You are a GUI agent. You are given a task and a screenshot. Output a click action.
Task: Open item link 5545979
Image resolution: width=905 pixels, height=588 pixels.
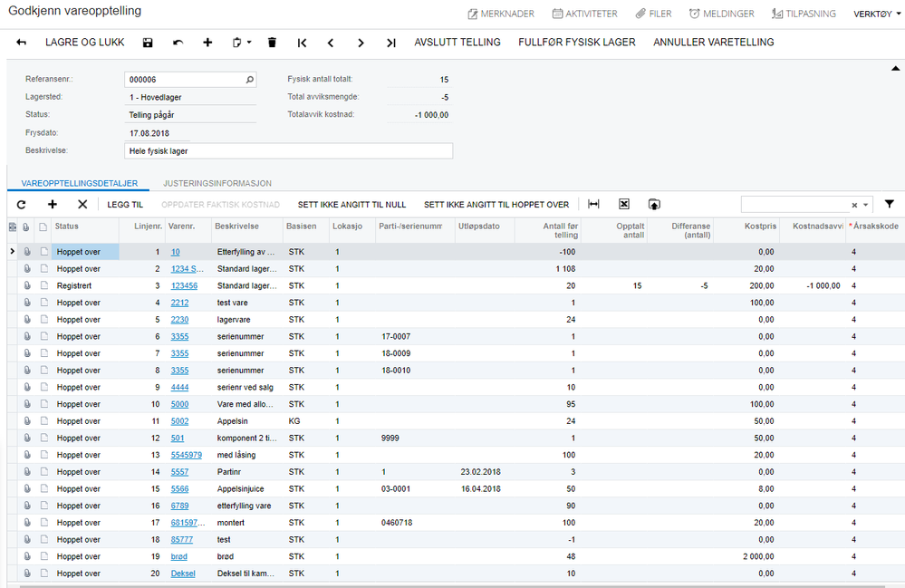[187, 456]
